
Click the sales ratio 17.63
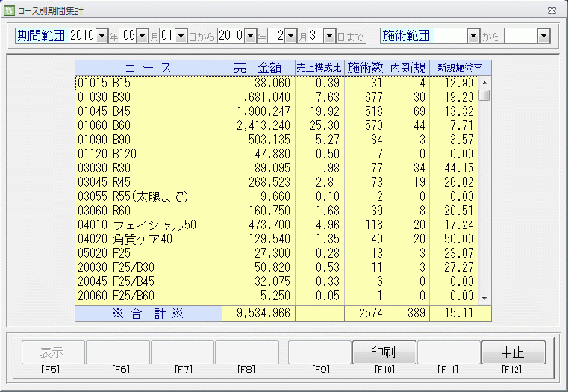pos(325,97)
